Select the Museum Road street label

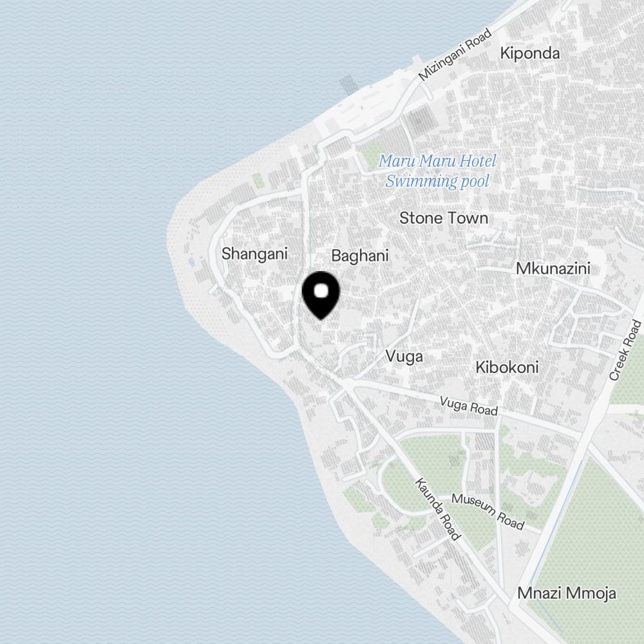(488, 511)
